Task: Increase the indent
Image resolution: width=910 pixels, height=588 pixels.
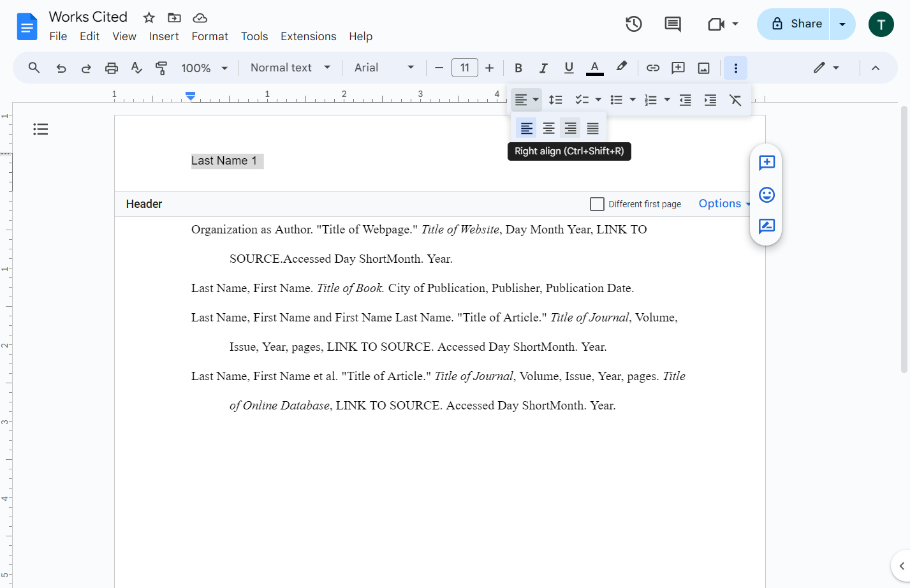Action: (710, 100)
